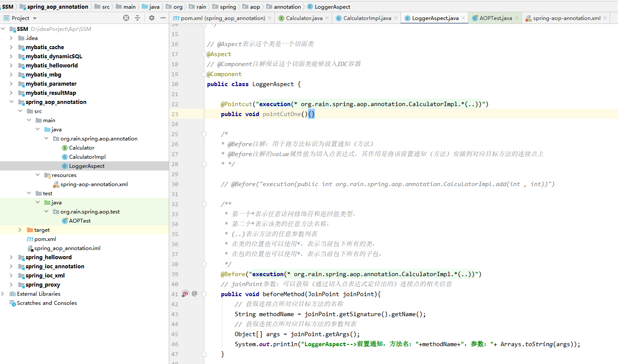618x364 pixels.
Task: Expand External Libraries node
Action: (3, 294)
